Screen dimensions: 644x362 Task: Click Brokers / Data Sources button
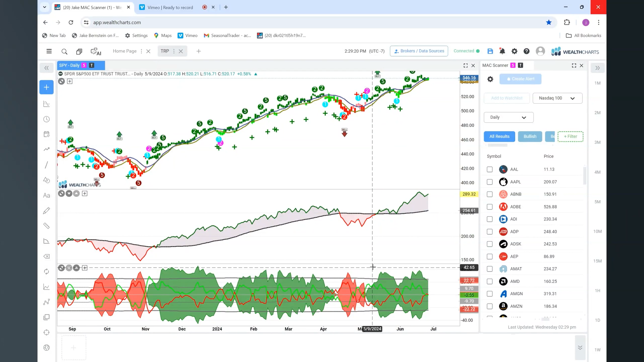(419, 51)
